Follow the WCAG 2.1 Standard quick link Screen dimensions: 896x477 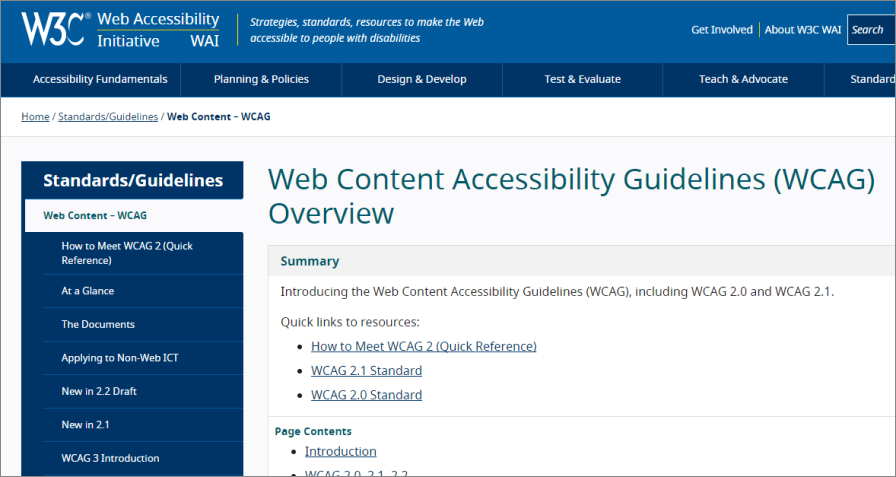click(366, 371)
